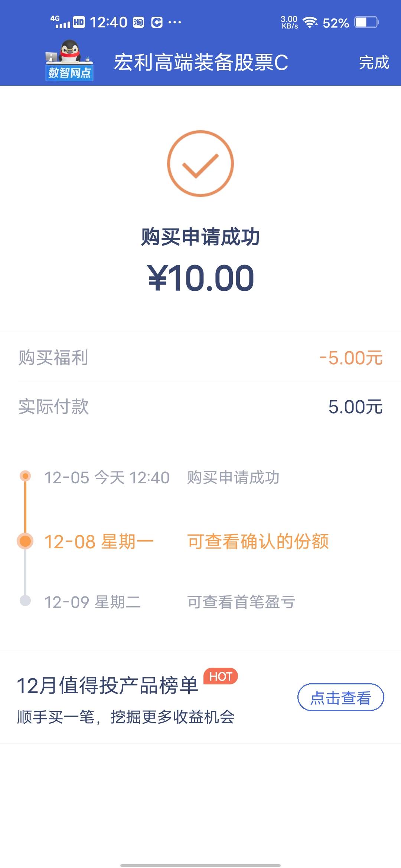This screenshot has height=868, width=401.
Task: Tap the Taobao notification icon in status bar
Action: click(x=138, y=23)
